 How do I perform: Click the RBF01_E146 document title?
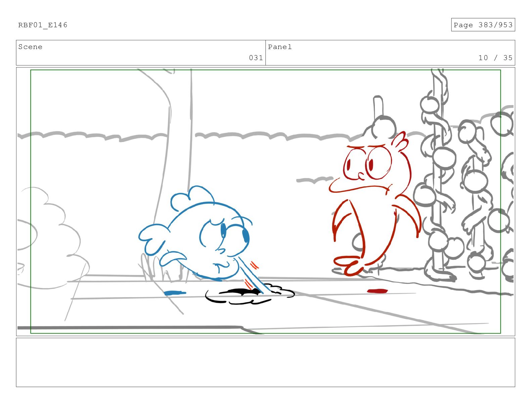coord(43,25)
